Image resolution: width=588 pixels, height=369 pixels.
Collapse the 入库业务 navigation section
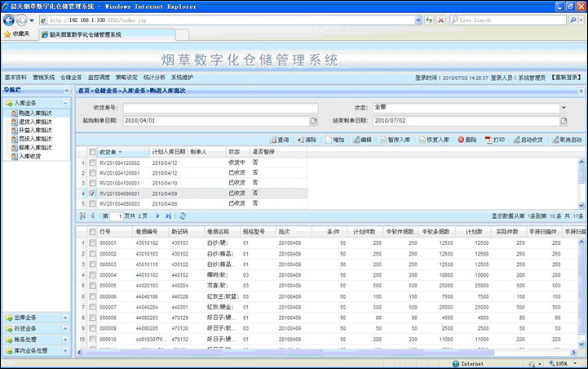click(x=65, y=103)
